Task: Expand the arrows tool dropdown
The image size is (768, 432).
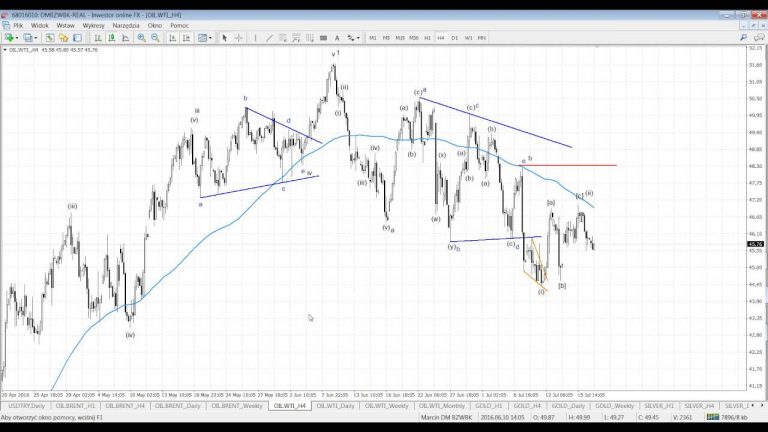Action: click(359, 38)
